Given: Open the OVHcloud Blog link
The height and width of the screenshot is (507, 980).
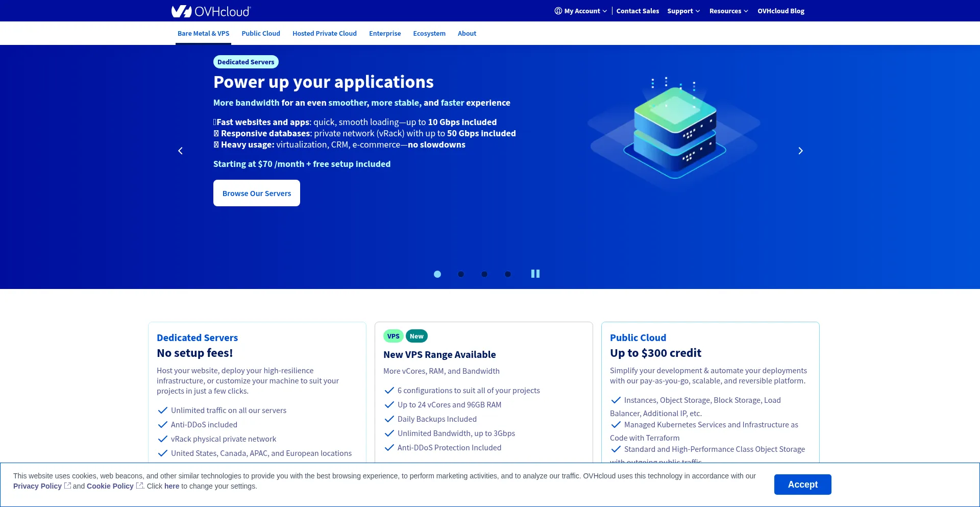Looking at the screenshot, I should click(780, 11).
